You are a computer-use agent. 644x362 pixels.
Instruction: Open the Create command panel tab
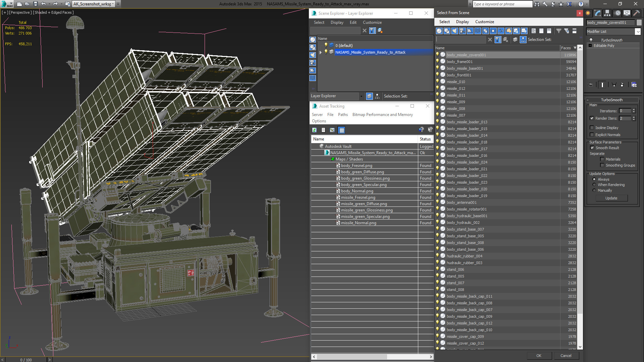coord(588,13)
